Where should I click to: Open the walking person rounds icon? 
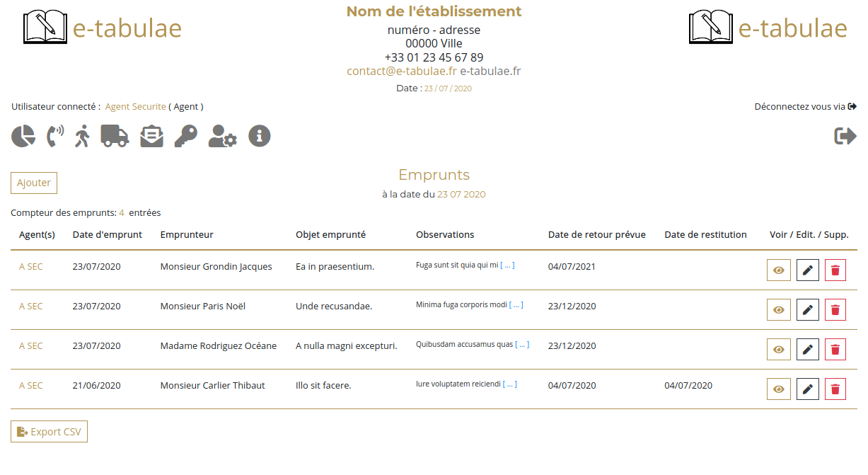click(x=83, y=136)
